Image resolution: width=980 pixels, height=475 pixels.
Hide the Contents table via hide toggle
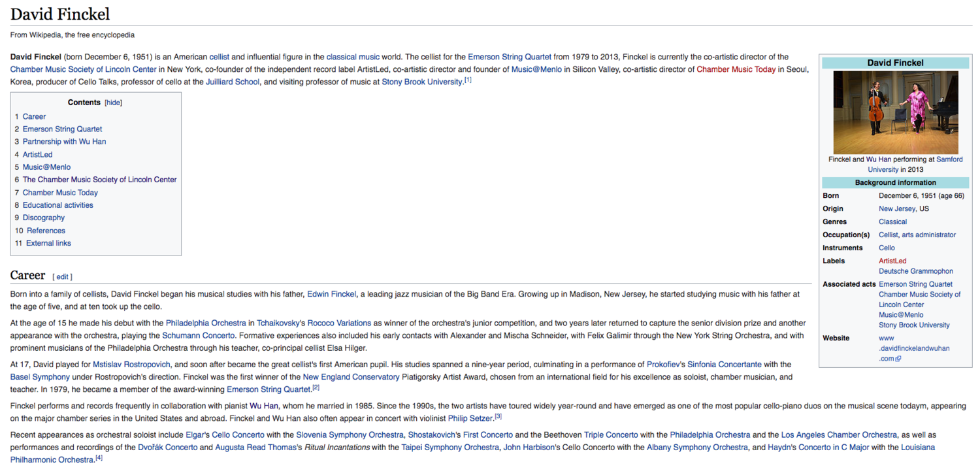114,103
